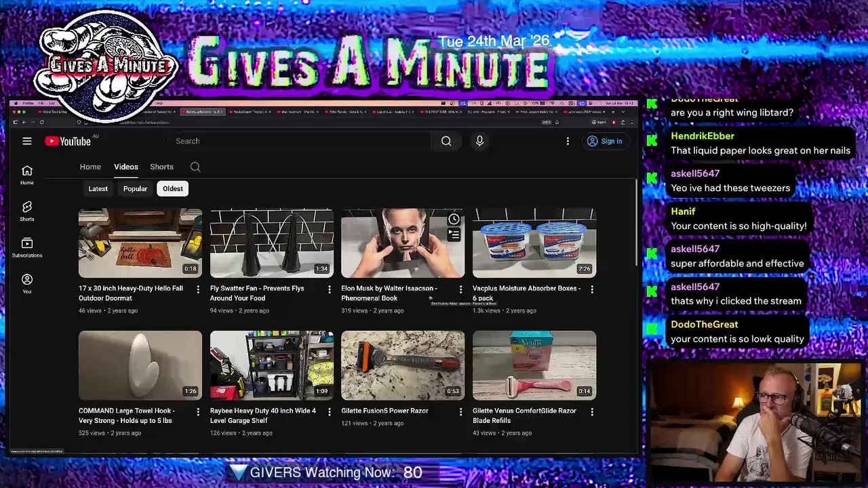The height and width of the screenshot is (488, 868).
Task: Open YouTube settings three-dot menu
Action: click(568, 141)
